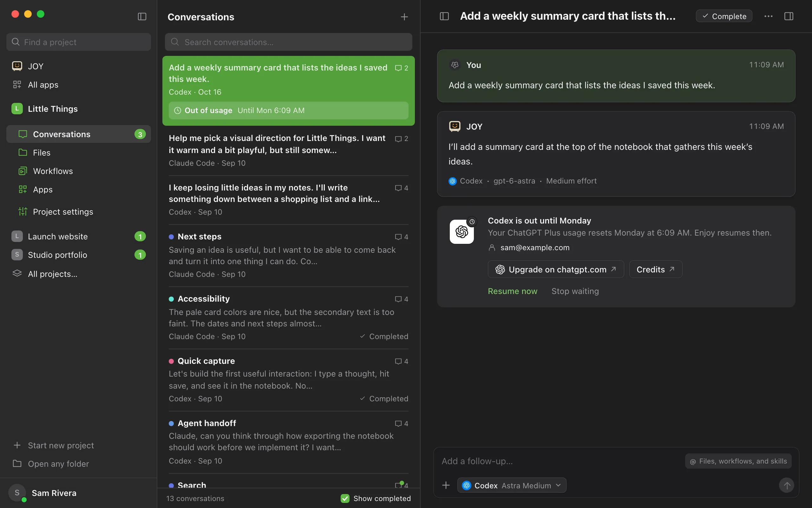Toggle the right side panel icon

click(x=789, y=16)
